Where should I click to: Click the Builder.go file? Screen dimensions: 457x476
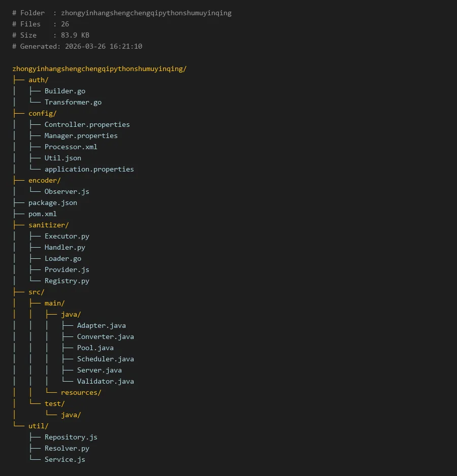point(64,91)
